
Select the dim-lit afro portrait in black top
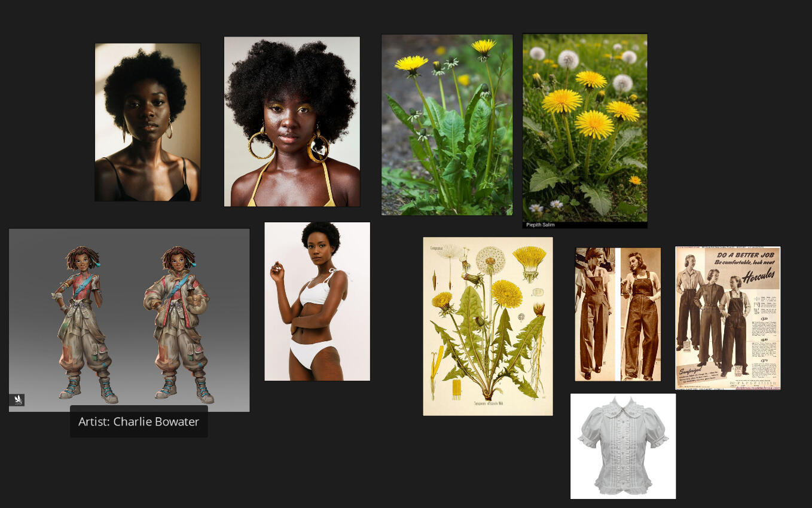(x=148, y=122)
